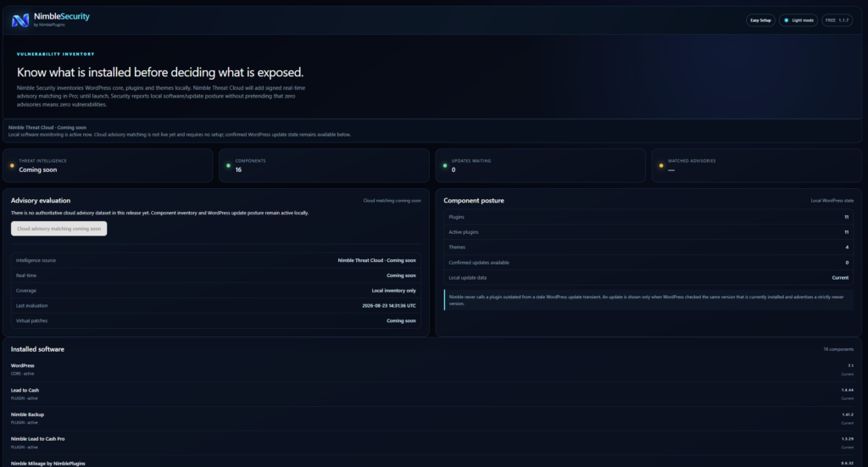Viewport: 868px width, 467px height.
Task: Click 'Nimble Threat Cloud - Coming soon' source value
Action: coord(377,260)
